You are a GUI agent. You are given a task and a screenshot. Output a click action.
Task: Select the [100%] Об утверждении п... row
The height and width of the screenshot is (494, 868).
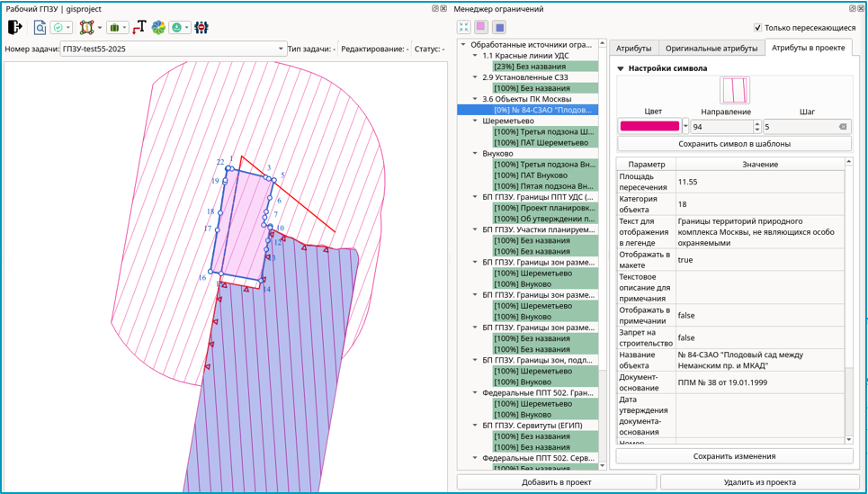(545, 219)
